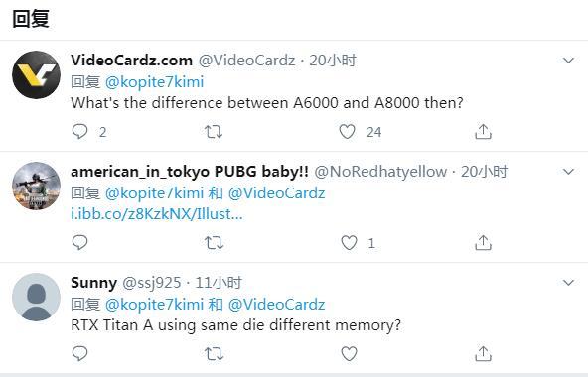Like Sunny's RTX Titan A tweet
The height and width of the screenshot is (377, 588).
(349, 354)
